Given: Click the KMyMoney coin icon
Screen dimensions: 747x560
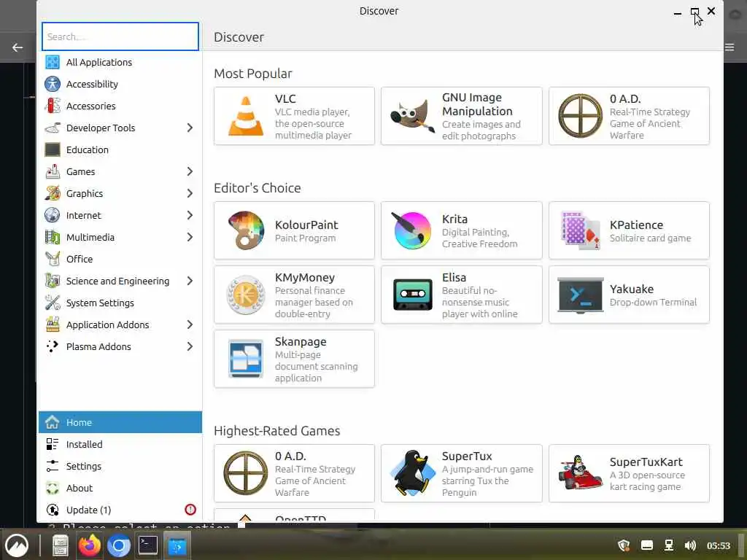Looking at the screenshot, I should pos(246,295).
